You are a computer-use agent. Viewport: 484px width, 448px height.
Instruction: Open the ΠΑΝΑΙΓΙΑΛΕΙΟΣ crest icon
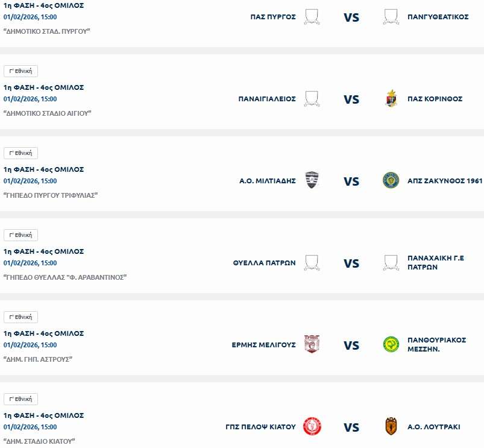point(312,99)
